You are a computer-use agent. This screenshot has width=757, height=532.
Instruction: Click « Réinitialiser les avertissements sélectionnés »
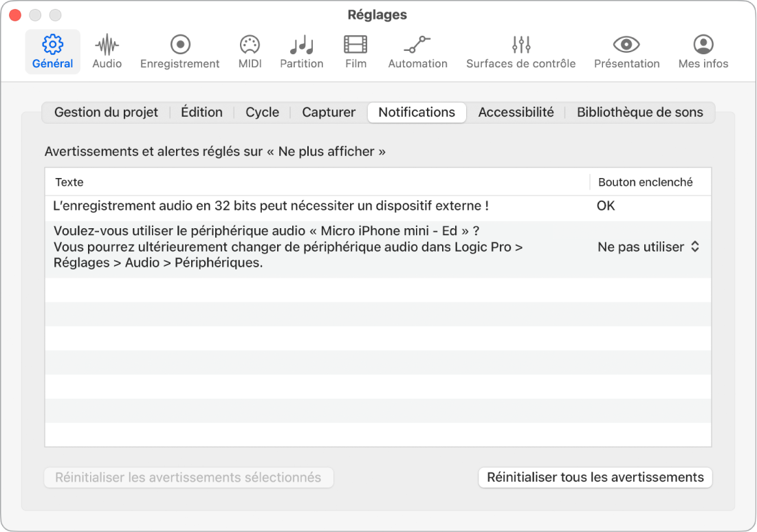tap(188, 477)
